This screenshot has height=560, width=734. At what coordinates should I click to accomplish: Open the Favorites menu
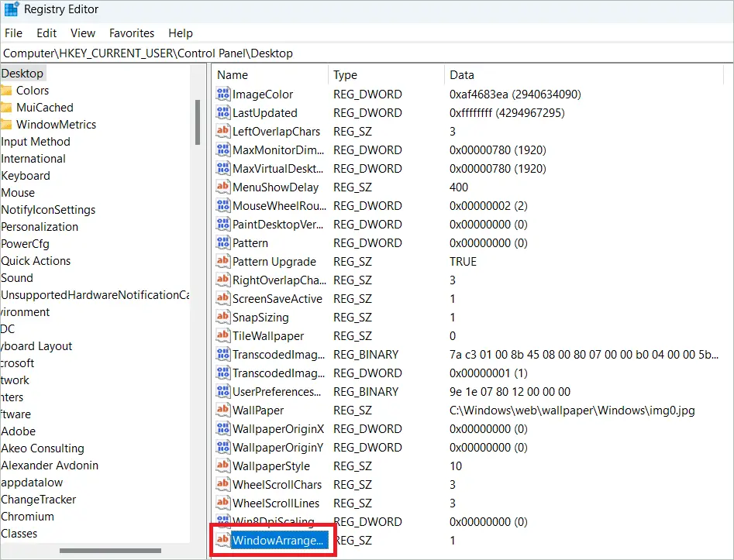[132, 33]
